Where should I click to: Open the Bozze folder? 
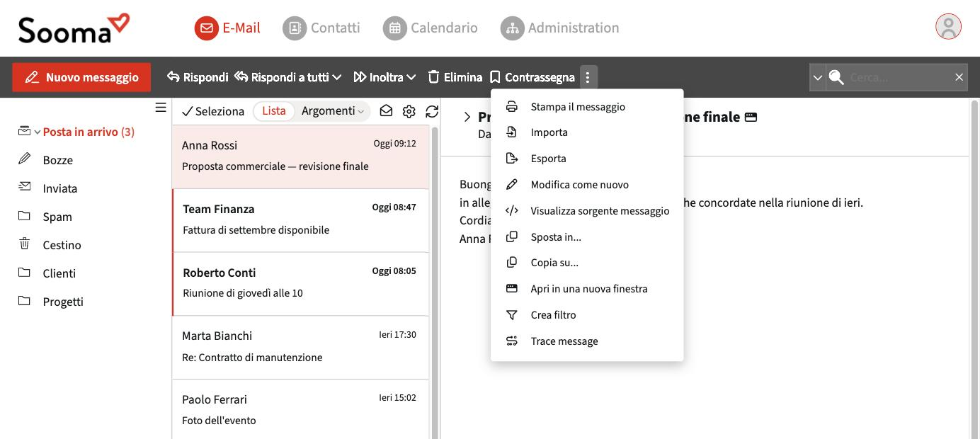[58, 160]
